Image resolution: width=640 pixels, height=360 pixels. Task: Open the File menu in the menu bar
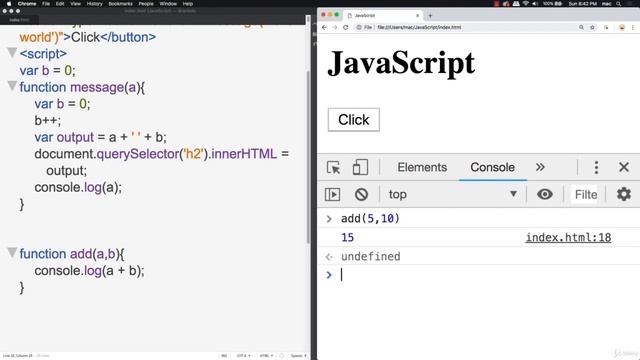(46, 4)
